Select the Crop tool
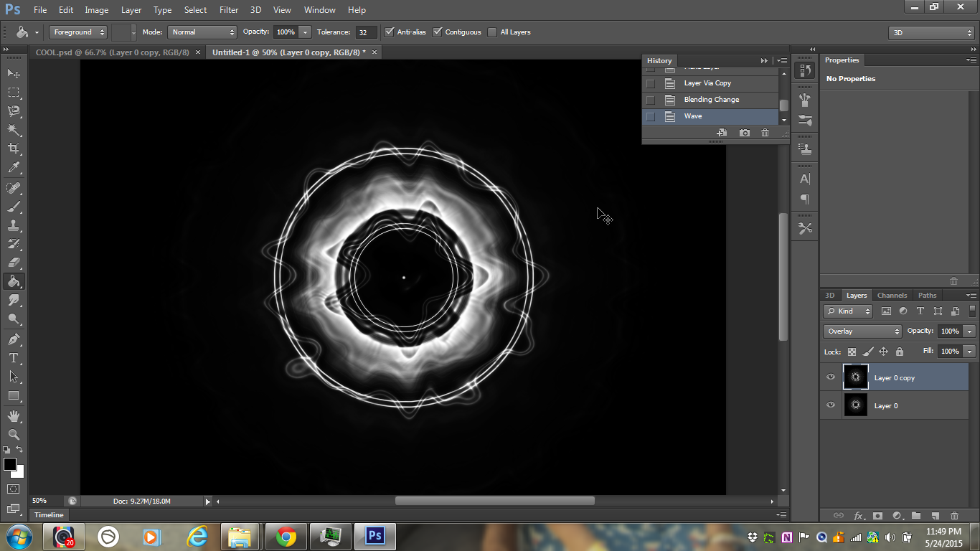The image size is (980, 551). pyautogui.click(x=14, y=149)
